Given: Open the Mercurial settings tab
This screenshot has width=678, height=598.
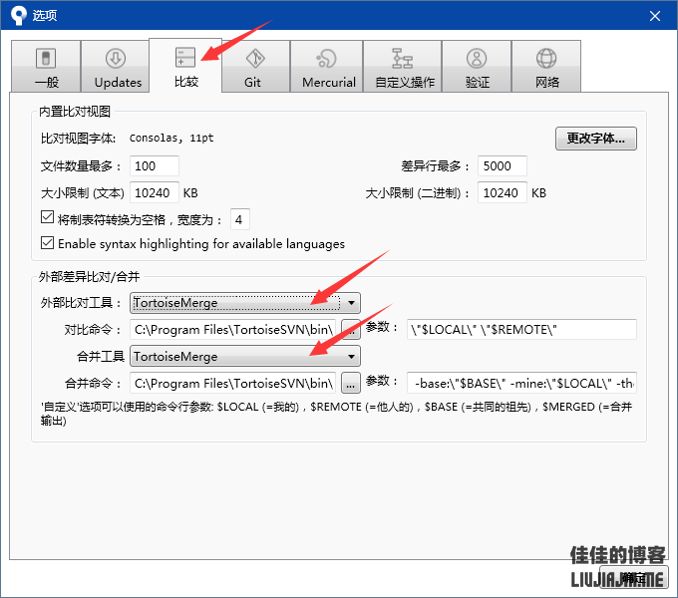Looking at the screenshot, I should click(329, 68).
